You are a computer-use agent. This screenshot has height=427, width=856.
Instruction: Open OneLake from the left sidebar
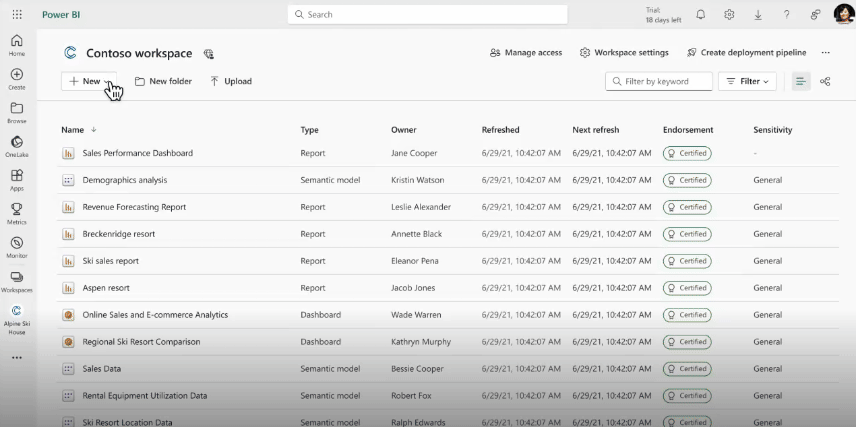pyautogui.click(x=17, y=146)
